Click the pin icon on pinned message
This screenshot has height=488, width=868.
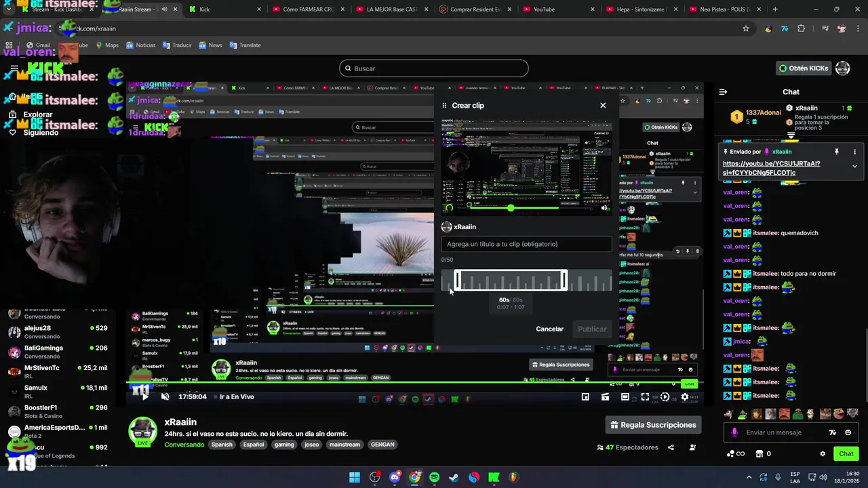(836, 152)
